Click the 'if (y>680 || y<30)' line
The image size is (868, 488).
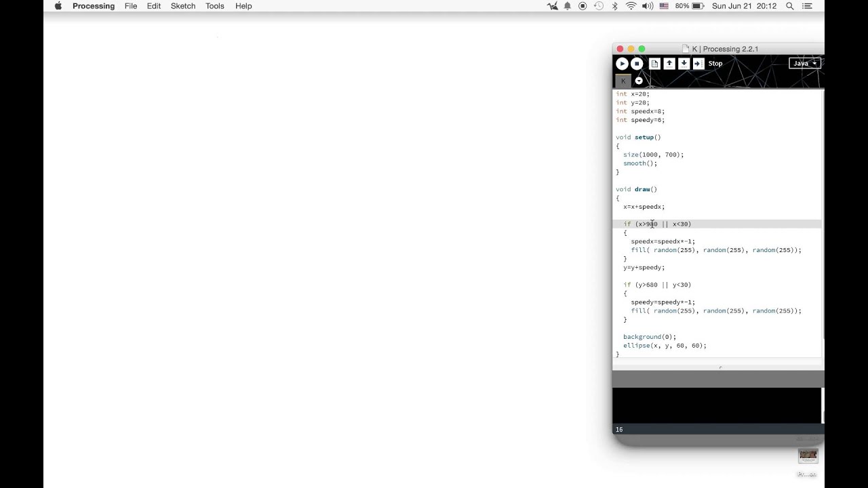(657, 285)
